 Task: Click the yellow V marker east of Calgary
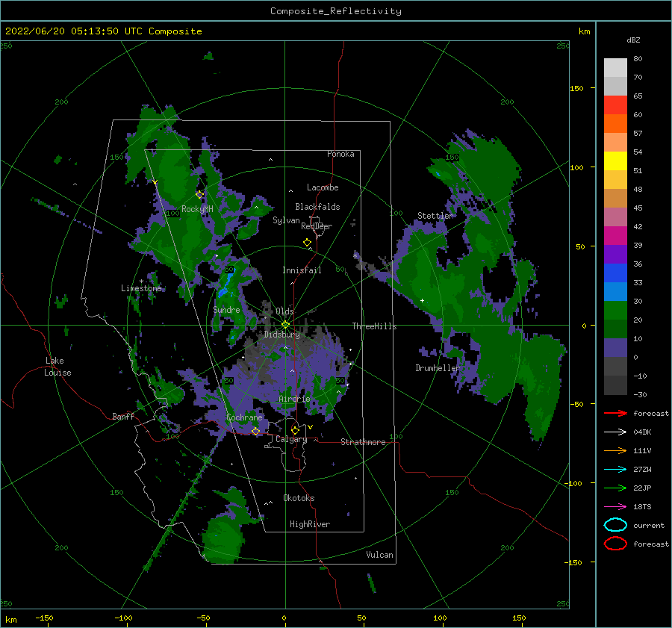[310, 427]
